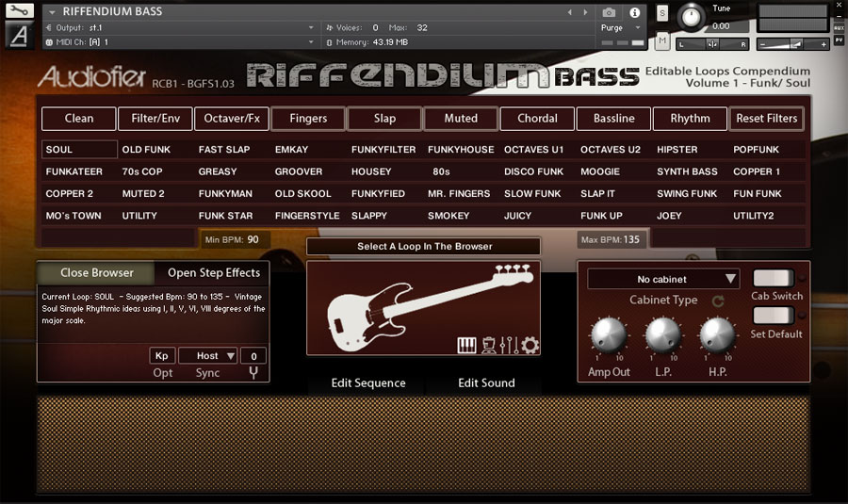Select the Bassline category

point(613,119)
